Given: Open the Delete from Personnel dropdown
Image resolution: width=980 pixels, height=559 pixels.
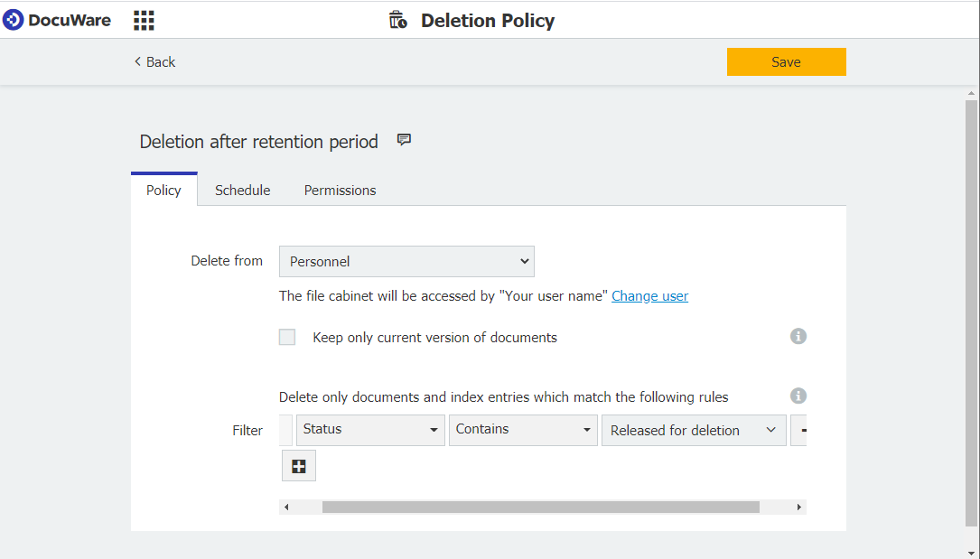Looking at the screenshot, I should (x=406, y=261).
